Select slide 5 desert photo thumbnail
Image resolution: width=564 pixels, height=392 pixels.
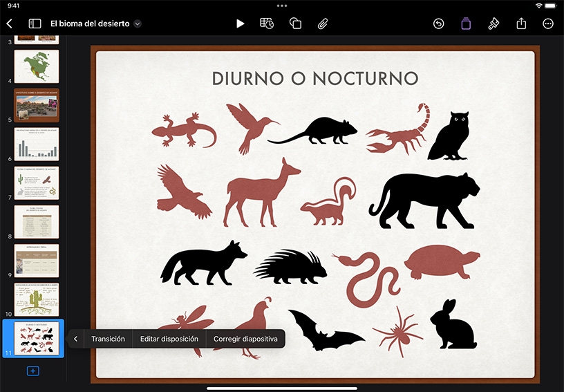point(37,105)
